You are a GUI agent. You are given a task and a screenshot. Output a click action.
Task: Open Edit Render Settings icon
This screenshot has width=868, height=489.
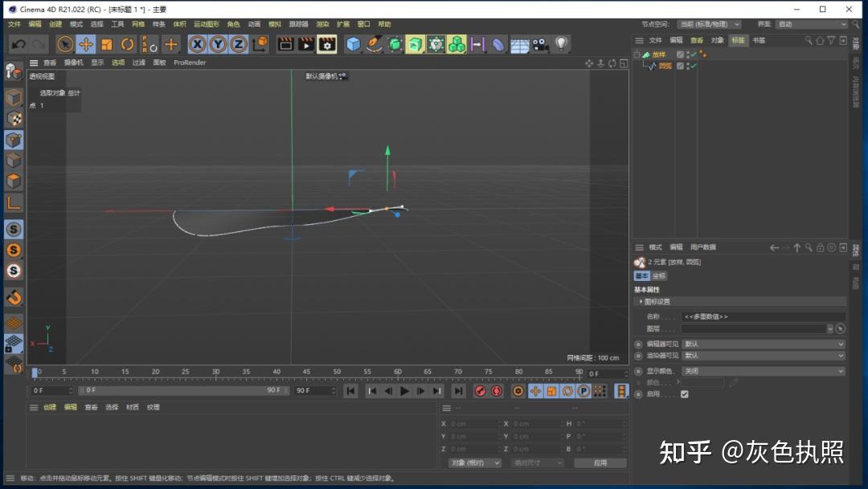click(327, 44)
